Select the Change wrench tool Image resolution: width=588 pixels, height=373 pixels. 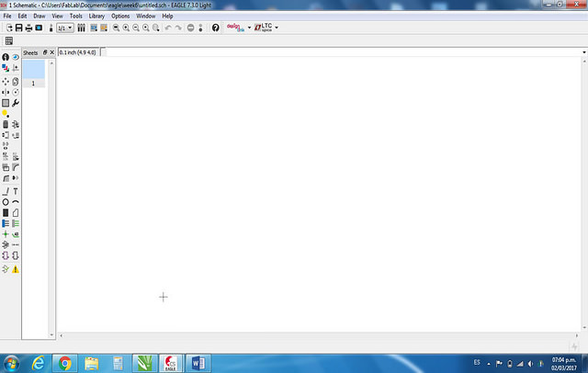[16, 103]
